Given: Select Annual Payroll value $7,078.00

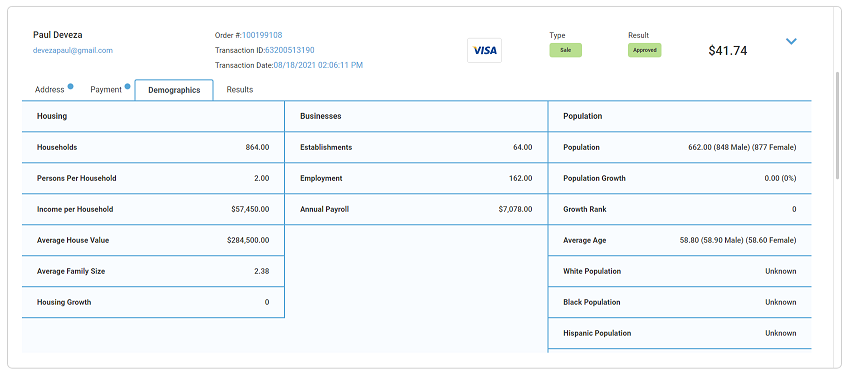Looking at the screenshot, I should click(x=515, y=209).
